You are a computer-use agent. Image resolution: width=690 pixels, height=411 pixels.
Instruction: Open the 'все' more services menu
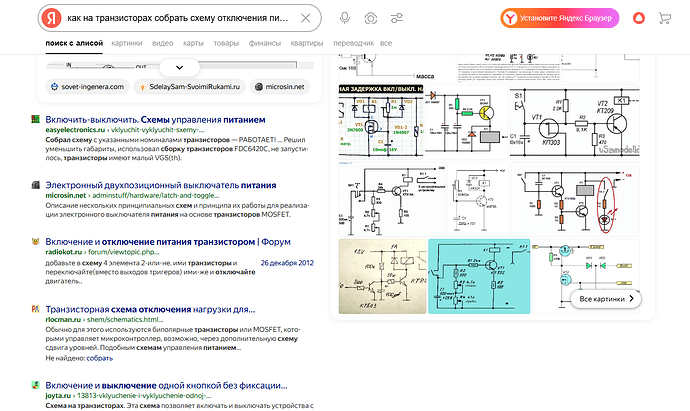386,44
